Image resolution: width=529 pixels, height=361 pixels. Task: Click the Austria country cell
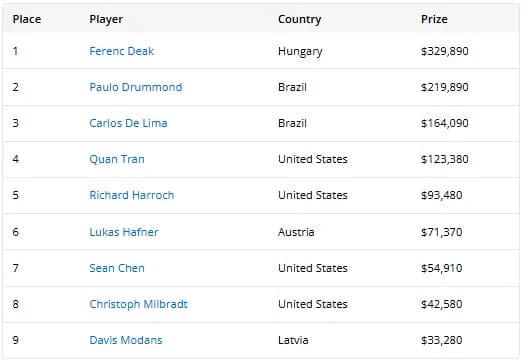[x=296, y=232]
